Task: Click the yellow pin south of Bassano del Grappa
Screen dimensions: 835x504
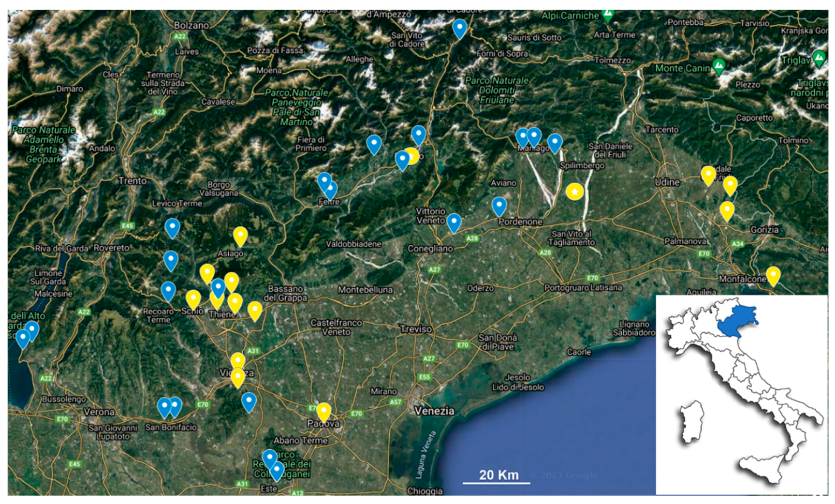Action: click(x=255, y=310)
